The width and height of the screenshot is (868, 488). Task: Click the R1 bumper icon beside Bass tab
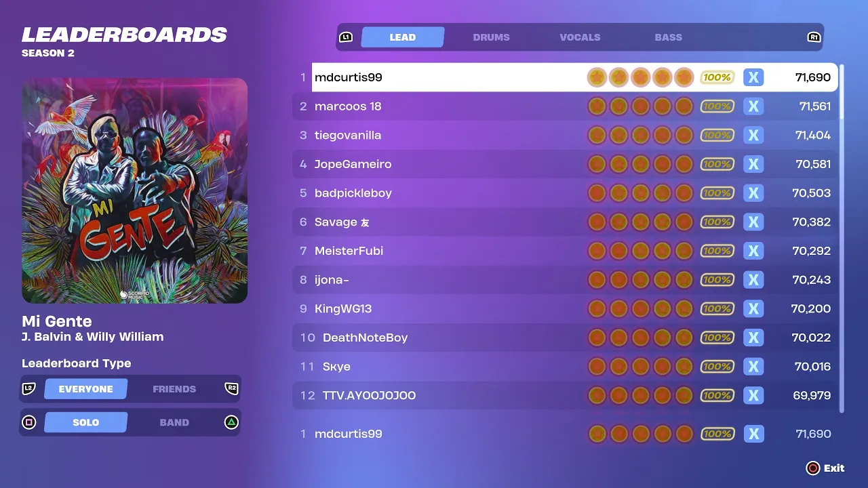tap(814, 37)
